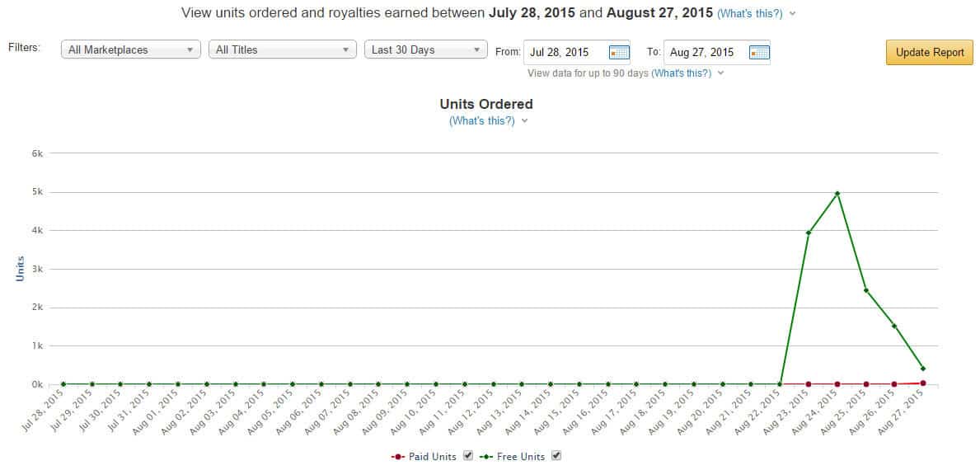Open What's this link under Units Ordered
This screenshot has width=980, height=470.
[x=482, y=121]
